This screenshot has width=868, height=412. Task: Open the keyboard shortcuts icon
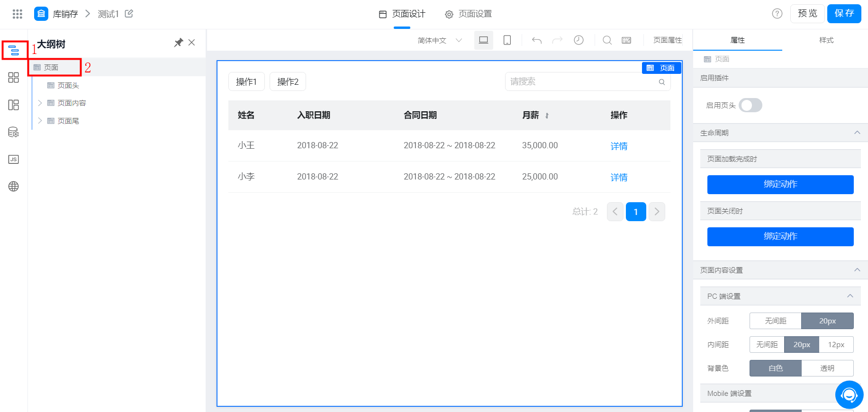tap(626, 40)
